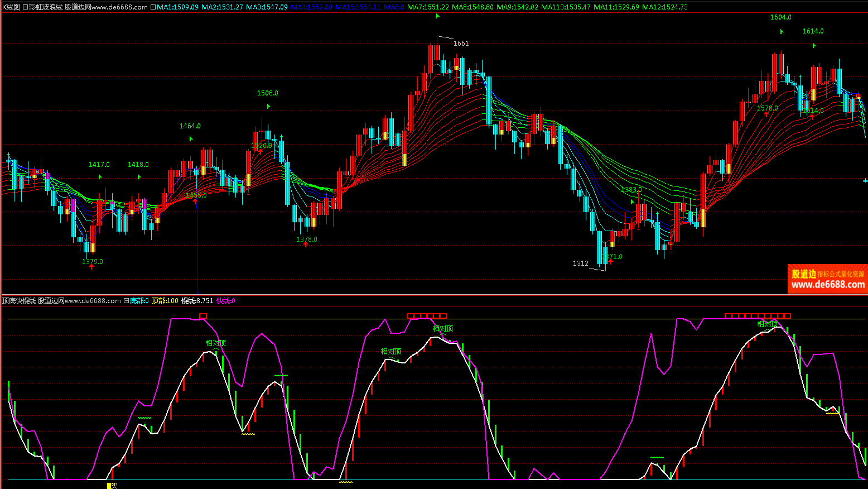This screenshot has width=868, height=489.
Task: Click the MA1:1509.09 indicator value
Action: [177, 7]
